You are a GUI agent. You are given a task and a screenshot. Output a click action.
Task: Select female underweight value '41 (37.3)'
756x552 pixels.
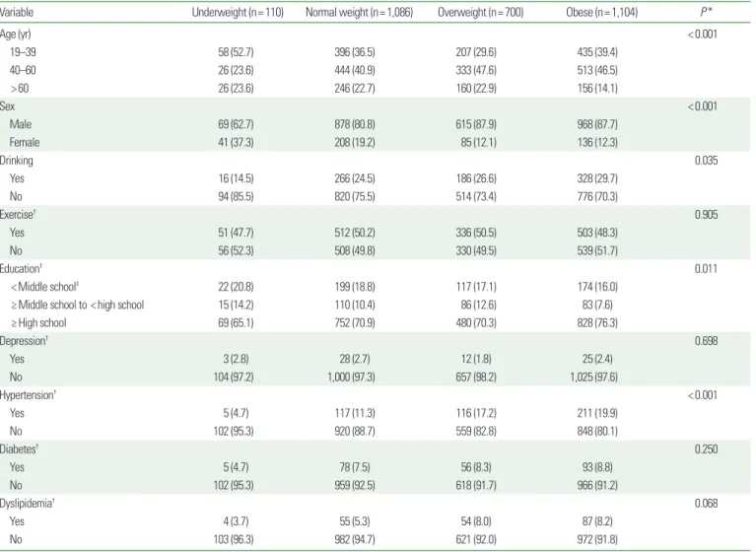coord(236,142)
